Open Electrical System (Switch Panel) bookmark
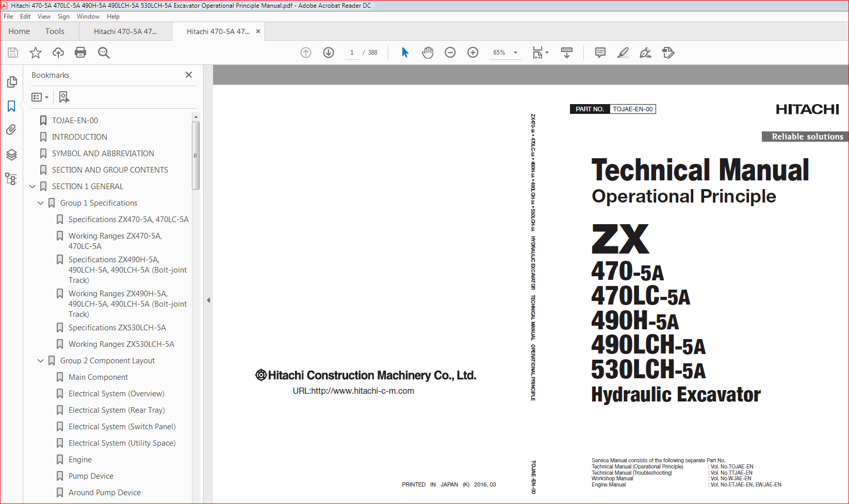849x504 pixels. [x=122, y=427]
